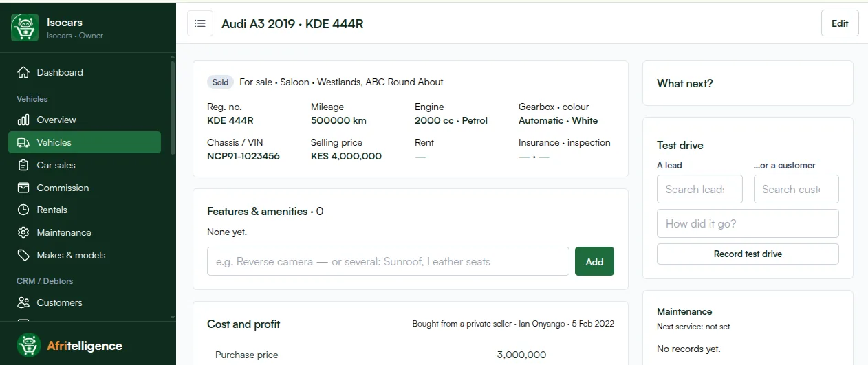Image resolution: width=868 pixels, height=365 pixels.
Task: Focus the Search customers field
Action: coord(796,189)
